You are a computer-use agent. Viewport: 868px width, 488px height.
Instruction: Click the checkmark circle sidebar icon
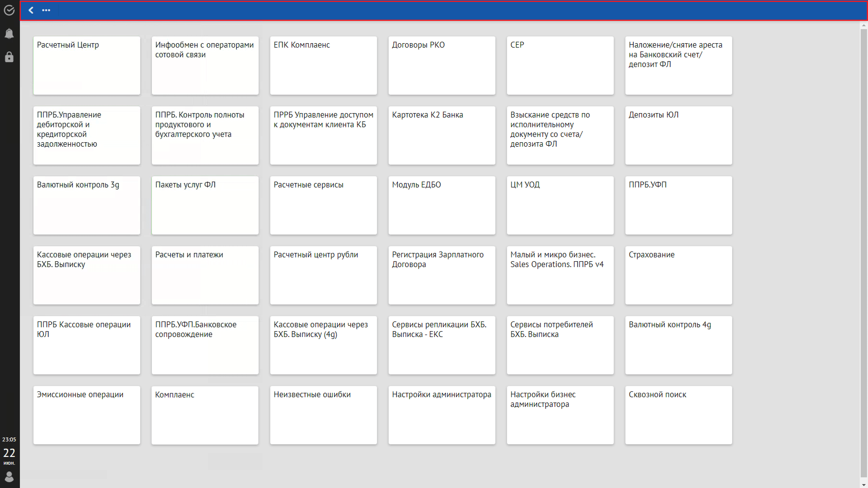click(9, 10)
